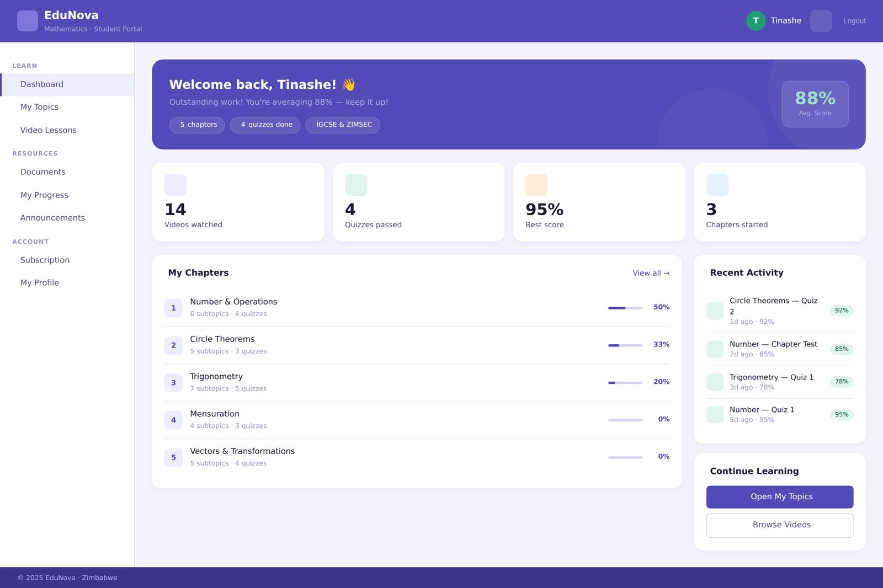Click the square icon button beside Logout
The width and height of the screenshot is (883, 588).
[821, 21]
